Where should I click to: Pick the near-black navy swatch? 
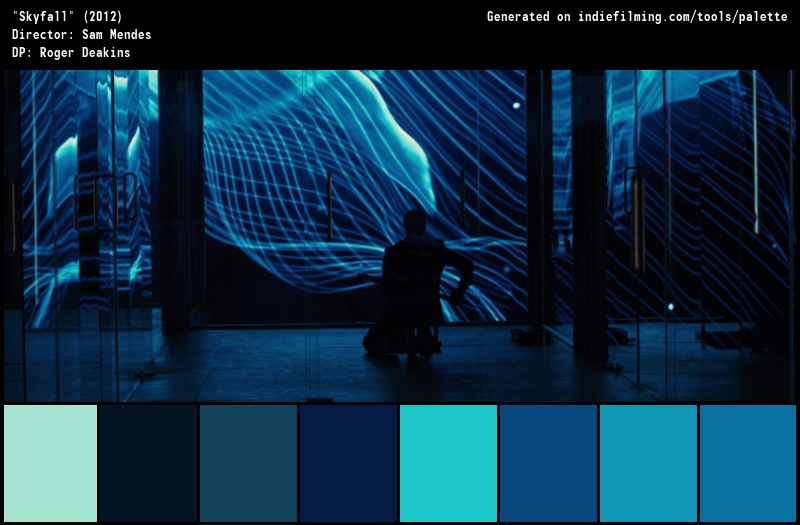[x=148, y=463]
